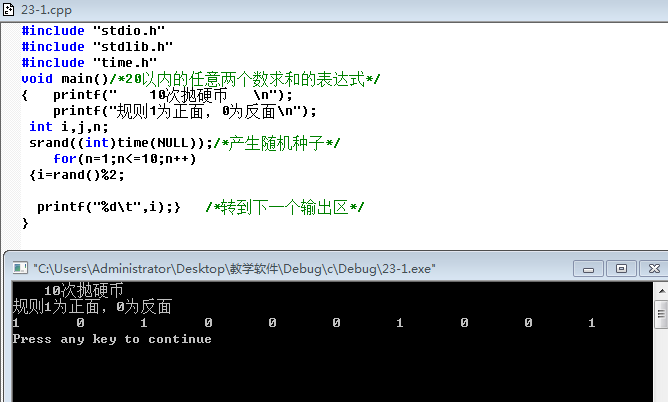Click the printf 10次抛硬币 statement
This screenshot has width=668, height=402.
click(x=173, y=95)
